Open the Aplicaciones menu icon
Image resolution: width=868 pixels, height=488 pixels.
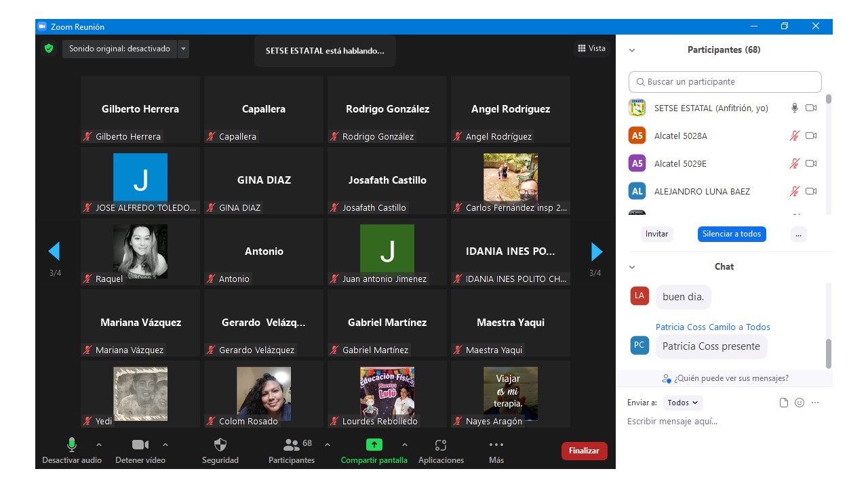(x=441, y=445)
